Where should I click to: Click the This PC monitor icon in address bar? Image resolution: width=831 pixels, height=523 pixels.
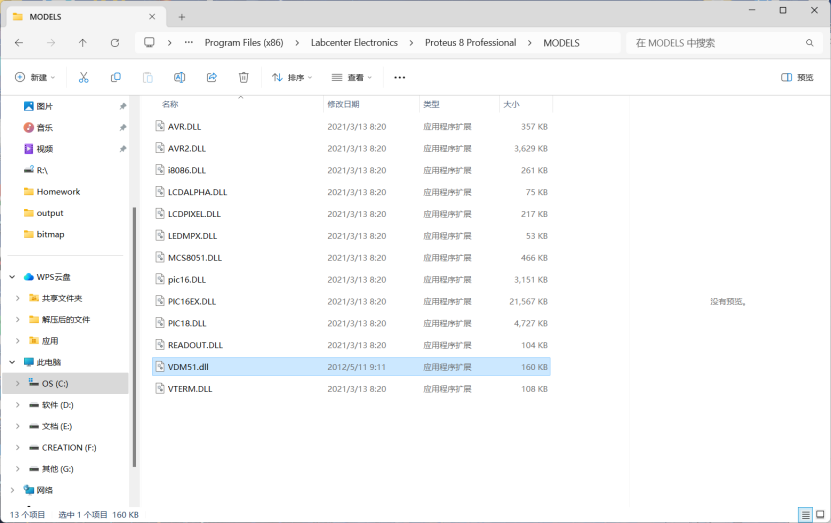149,42
